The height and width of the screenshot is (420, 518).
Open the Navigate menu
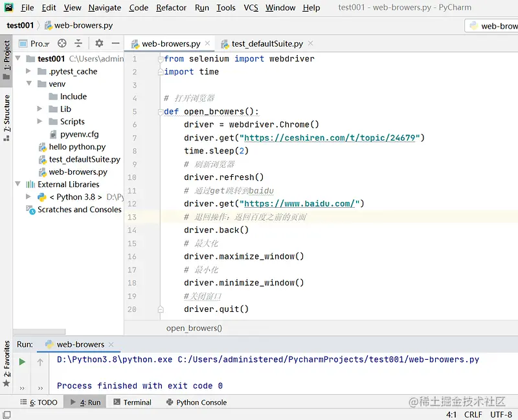pos(105,8)
